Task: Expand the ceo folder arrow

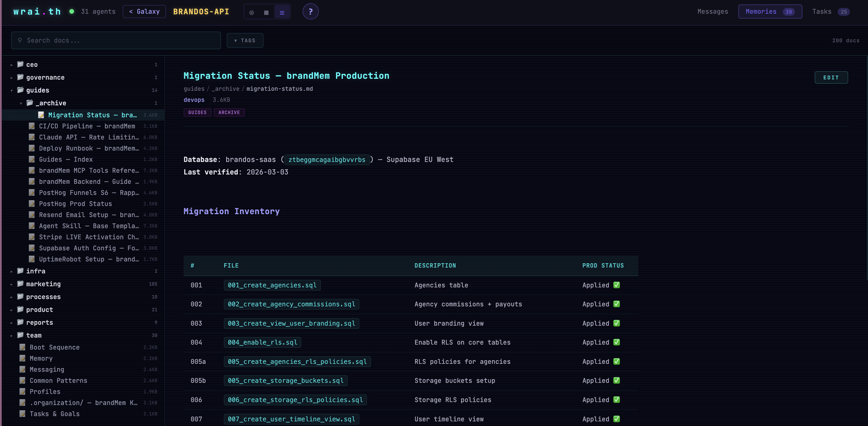Action: [11, 65]
